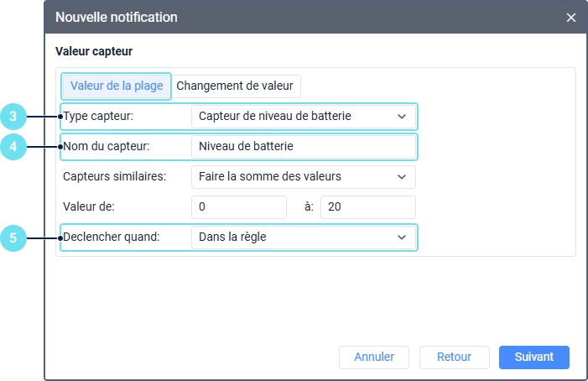This screenshot has width=588, height=381.
Task: Click the Valeur de minimum field
Action: (x=239, y=207)
